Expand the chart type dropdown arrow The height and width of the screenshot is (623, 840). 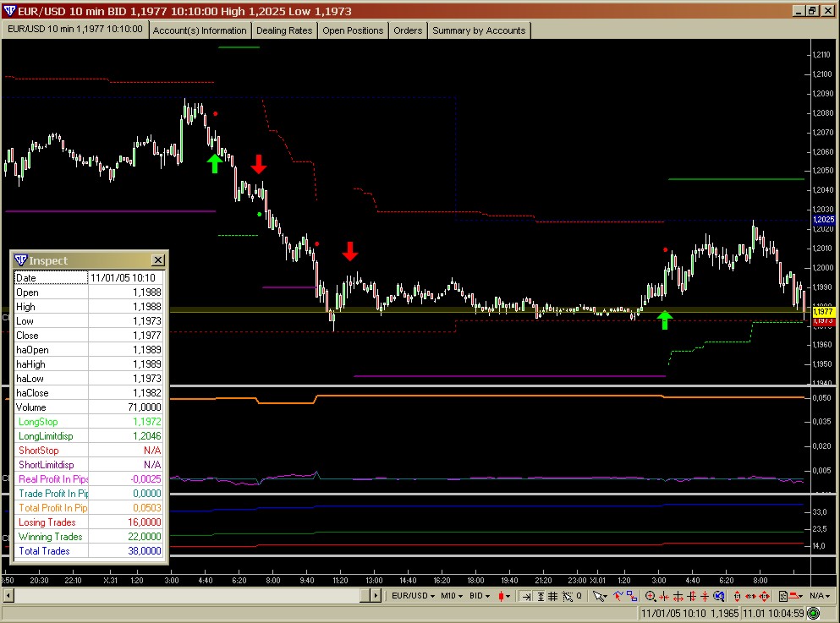pos(508,596)
